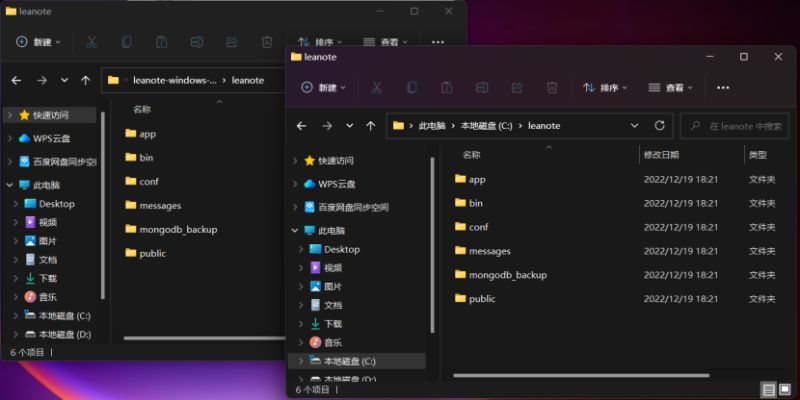Expand WPS云盘 node in front window

(294, 184)
